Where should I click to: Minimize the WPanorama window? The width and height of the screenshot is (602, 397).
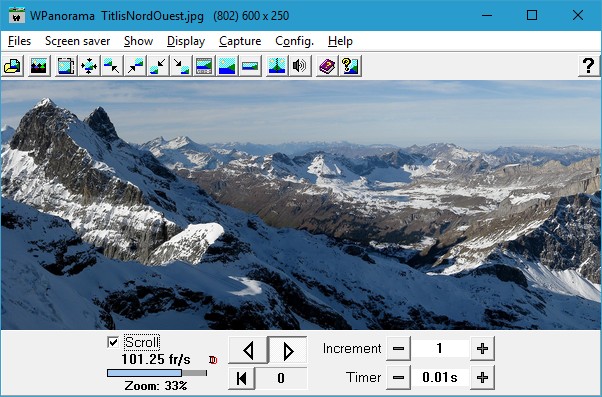487,15
